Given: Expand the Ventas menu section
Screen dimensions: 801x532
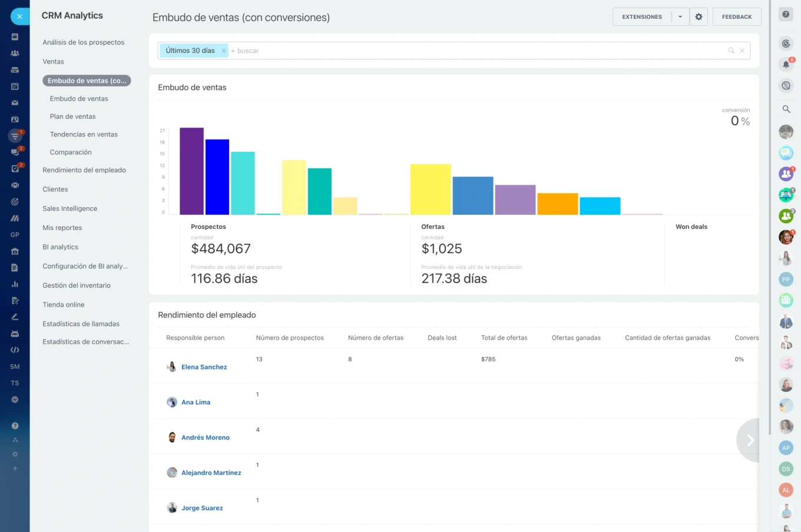Looking at the screenshot, I should click(x=53, y=62).
